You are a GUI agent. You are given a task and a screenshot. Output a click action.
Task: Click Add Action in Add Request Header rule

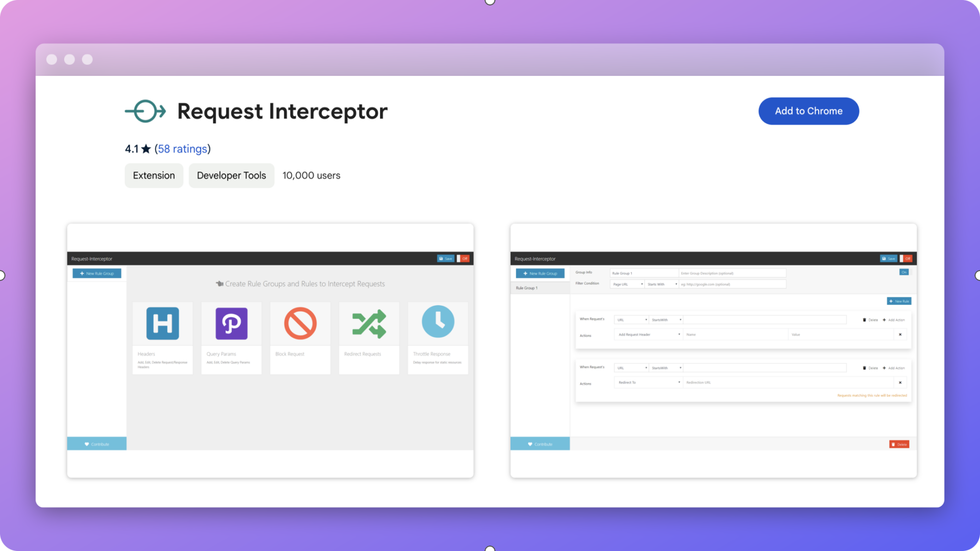893,320
